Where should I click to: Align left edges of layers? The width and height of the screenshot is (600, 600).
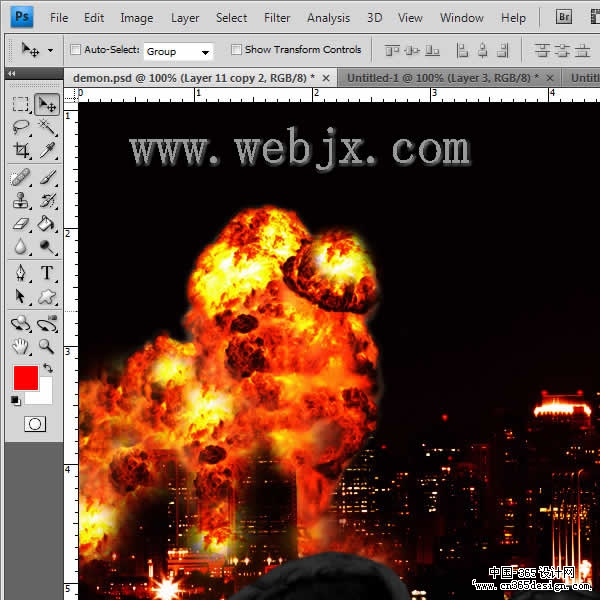click(x=462, y=50)
